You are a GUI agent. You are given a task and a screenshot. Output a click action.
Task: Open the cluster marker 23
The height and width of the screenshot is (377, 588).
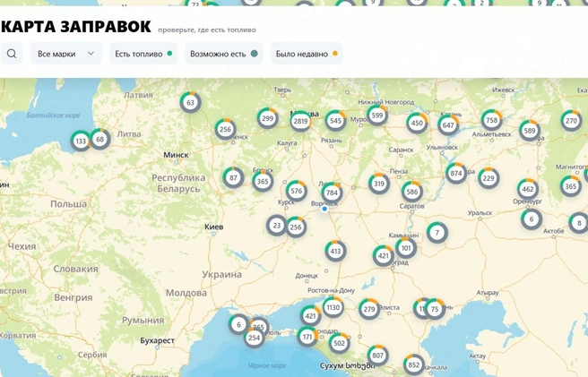click(x=277, y=226)
